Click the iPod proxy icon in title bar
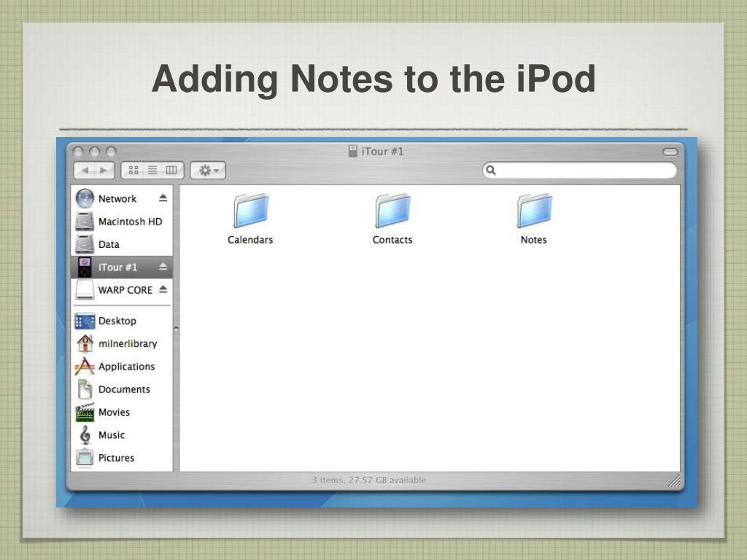The image size is (747, 560). tap(352, 152)
